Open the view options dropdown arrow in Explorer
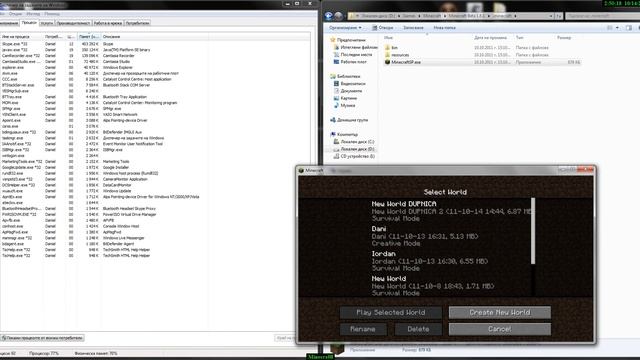This screenshot has height=360, width=640. click(617, 28)
